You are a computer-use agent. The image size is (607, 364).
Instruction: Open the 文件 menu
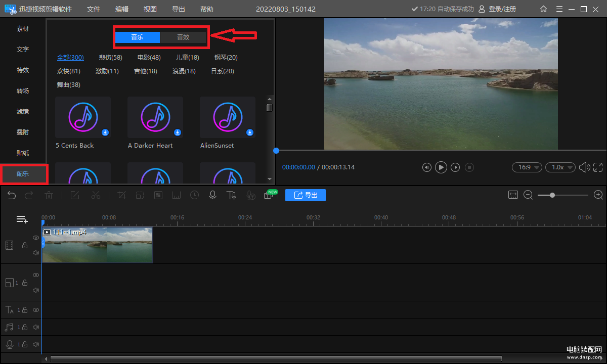click(94, 9)
